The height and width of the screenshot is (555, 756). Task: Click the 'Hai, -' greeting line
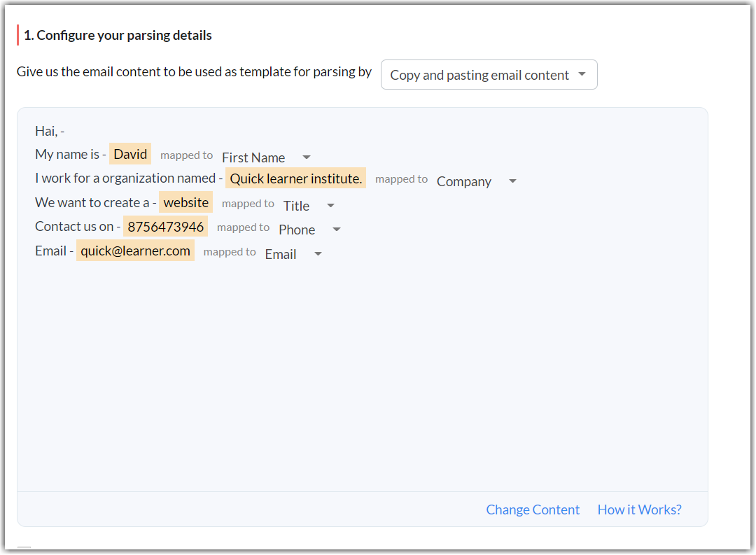tap(50, 131)
